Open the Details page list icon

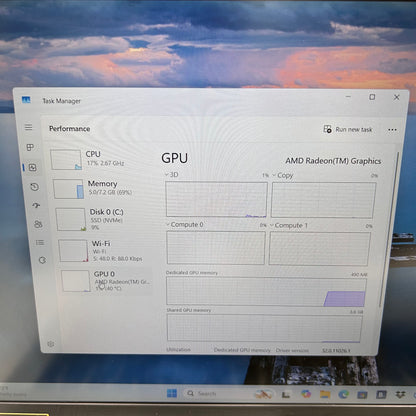click(40, 242)
